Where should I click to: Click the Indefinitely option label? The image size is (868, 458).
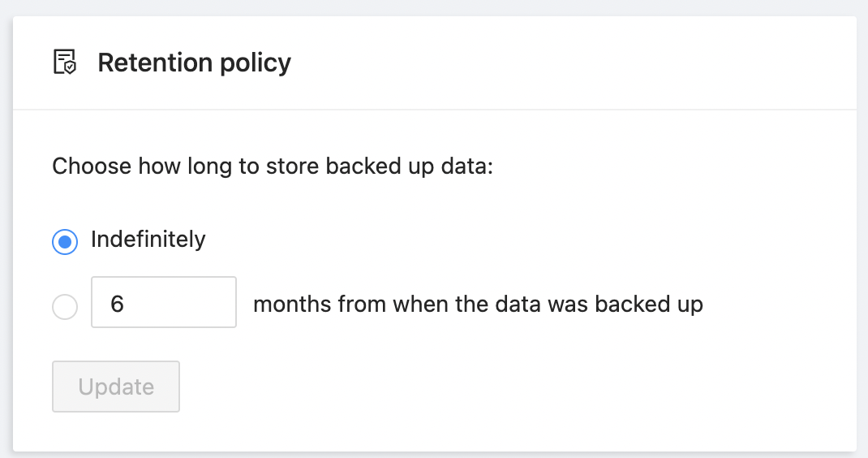pyautogui.click(x=148, y=240)
